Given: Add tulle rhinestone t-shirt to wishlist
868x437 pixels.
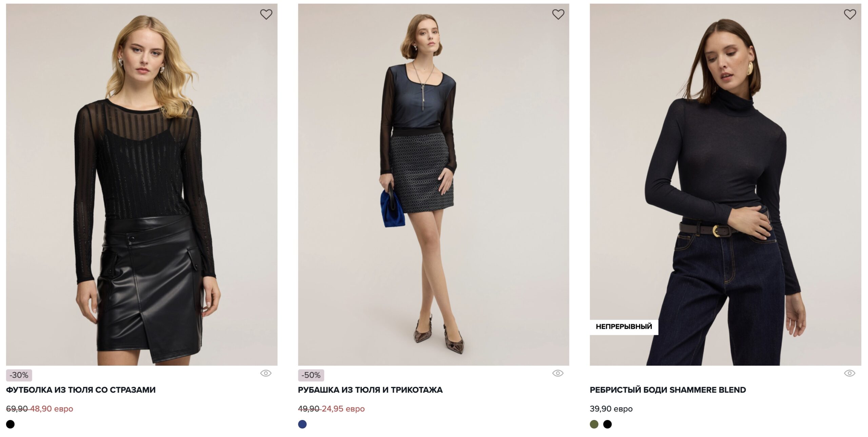Looking at the screenshot, I should pos(266,14).
